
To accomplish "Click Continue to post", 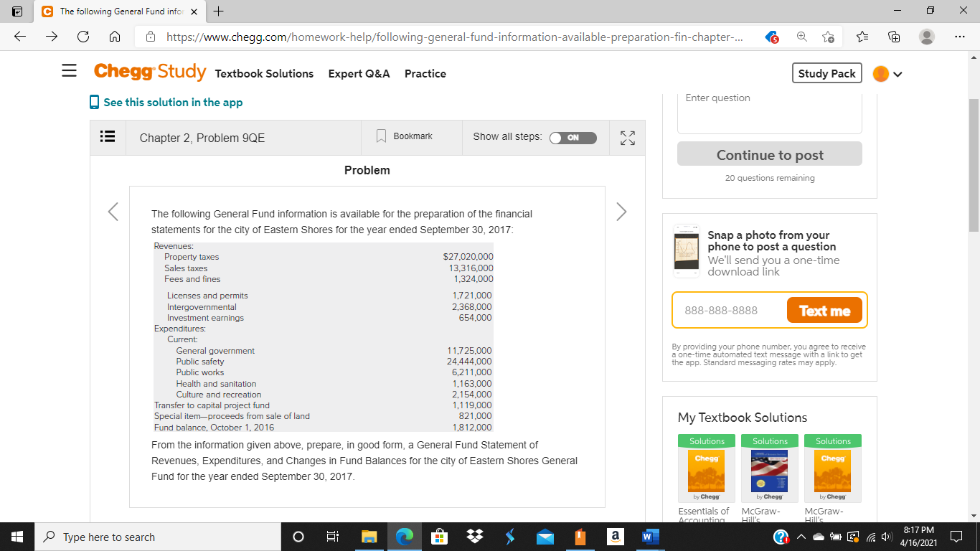I will coord(769,154).
